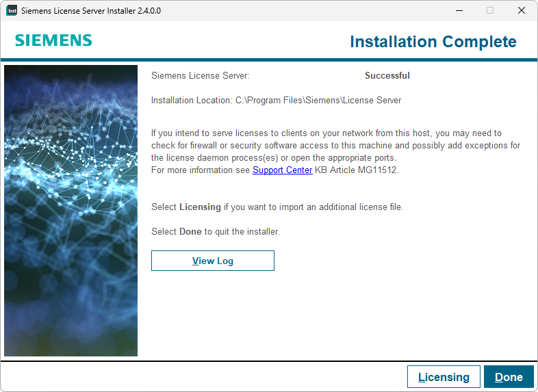
Task: Quit installer with Done button
Action: point(509,377)
